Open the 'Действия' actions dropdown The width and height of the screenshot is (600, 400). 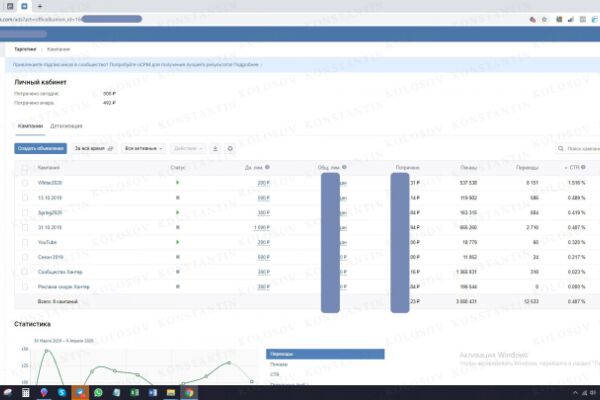pyautogui.click(x=188, y=149)
